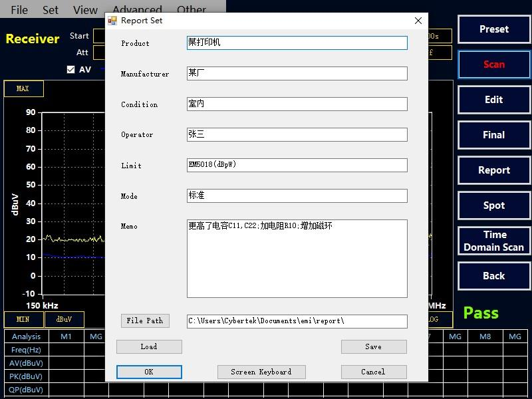Toggle the AV checkbox
The image size is (532, 399).
click(x=71, y=70)
